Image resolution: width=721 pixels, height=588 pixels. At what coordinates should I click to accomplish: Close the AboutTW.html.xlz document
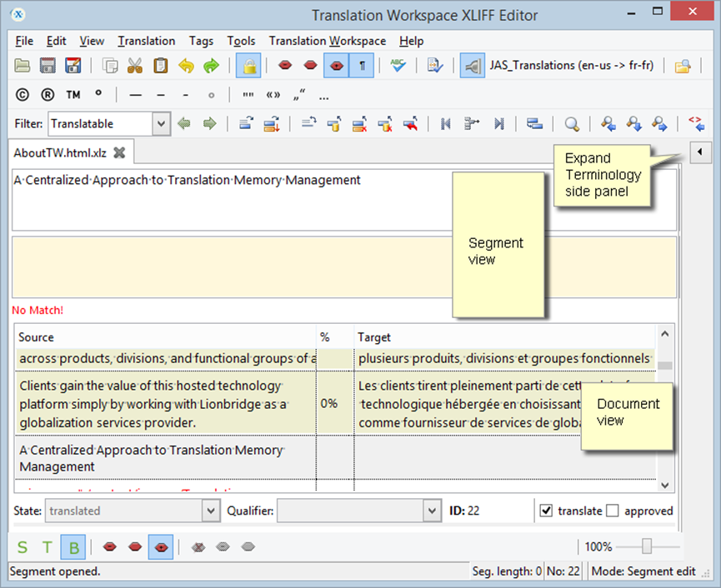[119, 152]
